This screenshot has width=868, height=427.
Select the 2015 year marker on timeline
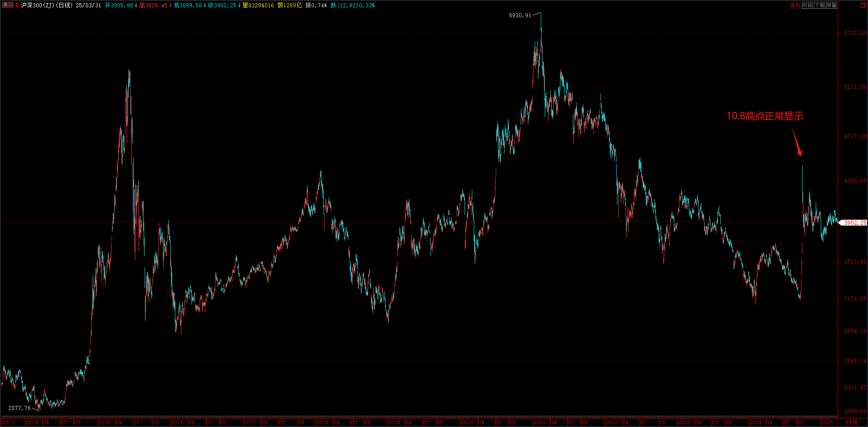click(x=104, y=422)
